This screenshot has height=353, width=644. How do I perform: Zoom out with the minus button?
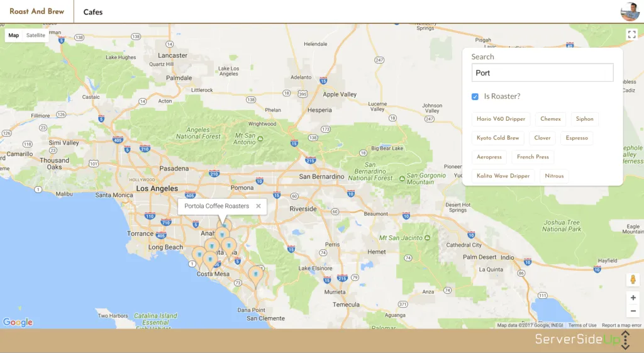tap(633, 311)
